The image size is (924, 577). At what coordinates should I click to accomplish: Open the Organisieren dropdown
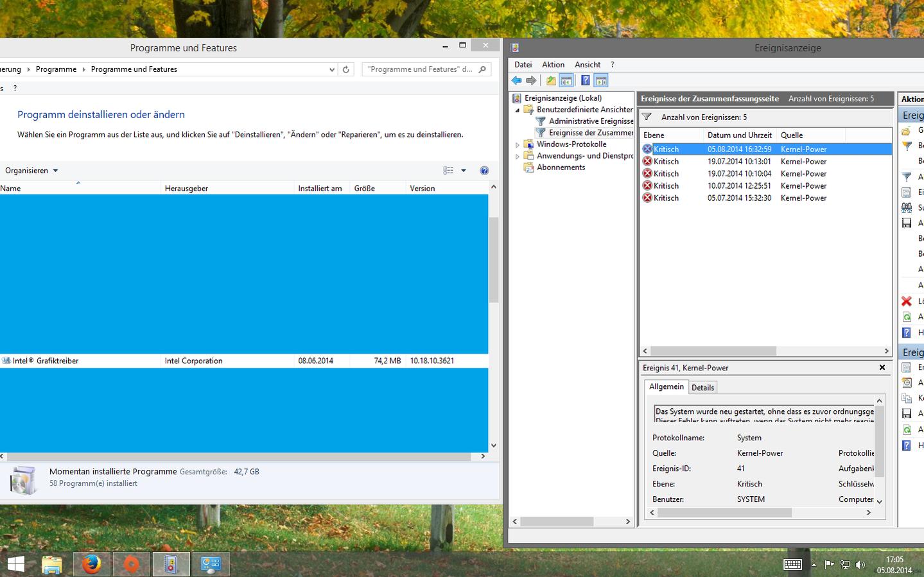tap(31, 170)
